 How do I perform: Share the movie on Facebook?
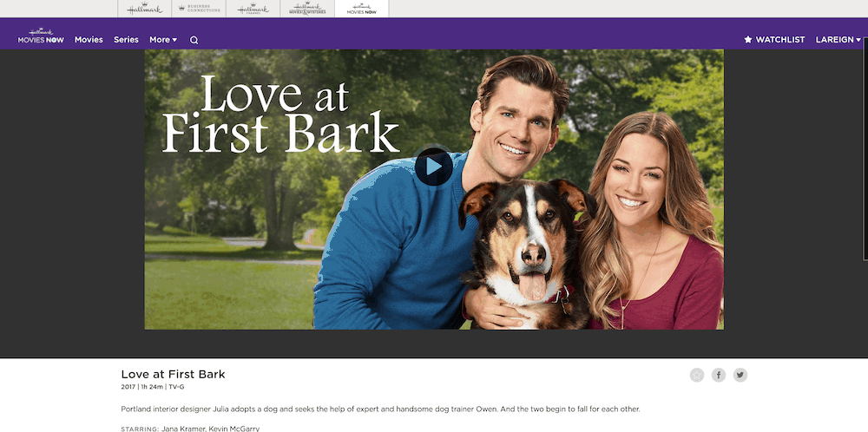pyautogui.click(x=719, y=375)
